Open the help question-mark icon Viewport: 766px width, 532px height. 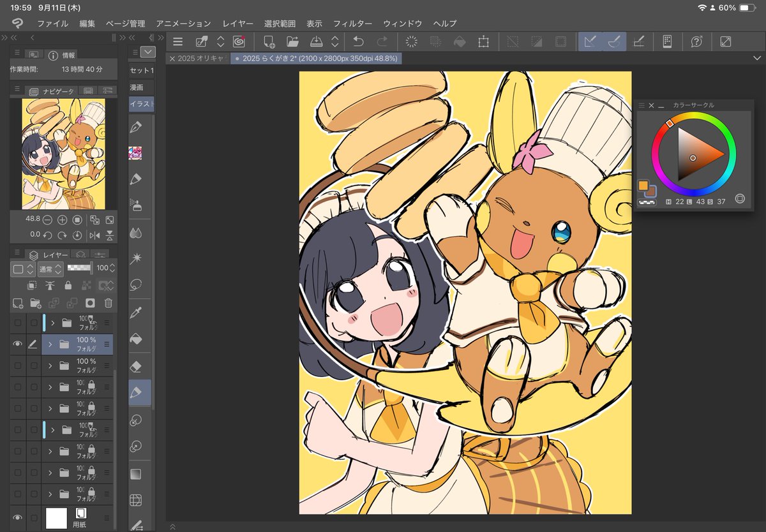click(696, 42)
